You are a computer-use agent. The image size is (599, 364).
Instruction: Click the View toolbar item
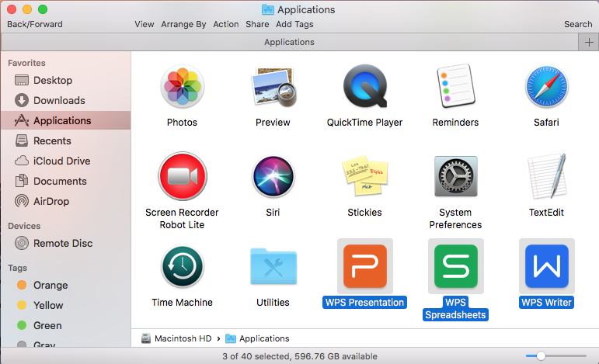(x=144, y=24)
